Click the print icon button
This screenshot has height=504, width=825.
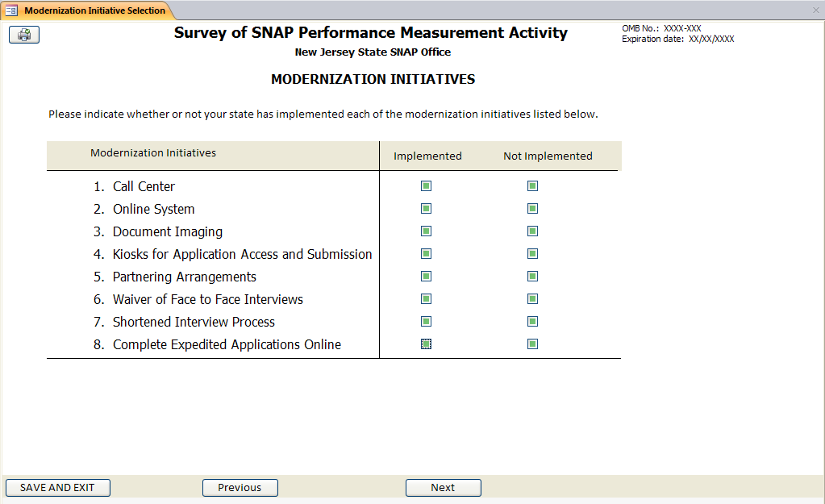pyautogui.click(x=24, y=35)
